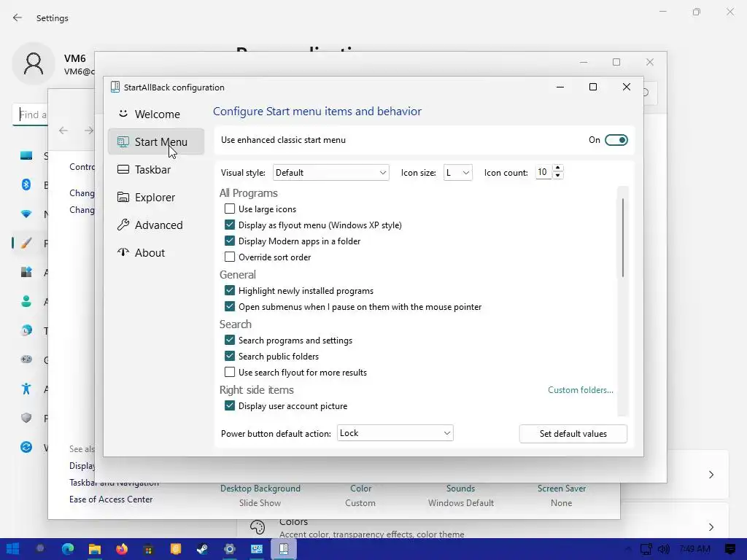Click the Advanced wrench icon
This screenshot has height=560, width=747.
click(x=123, y=225)
